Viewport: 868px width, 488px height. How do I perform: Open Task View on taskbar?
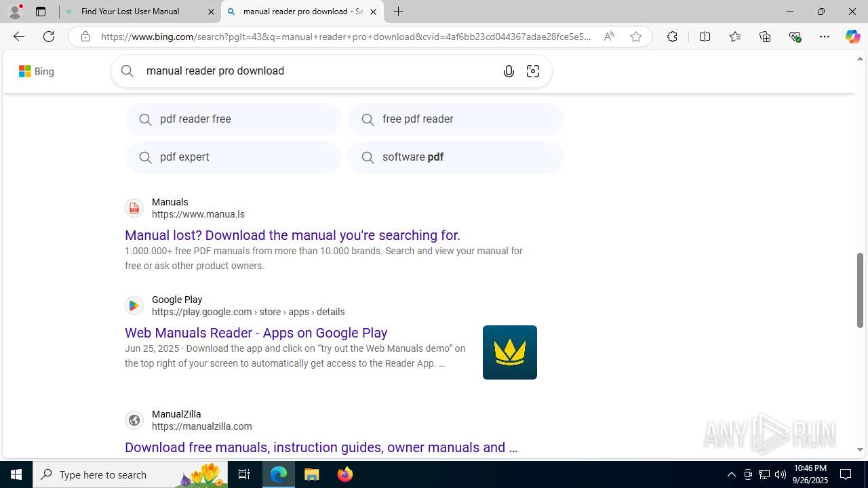click(x=244, y=474)
